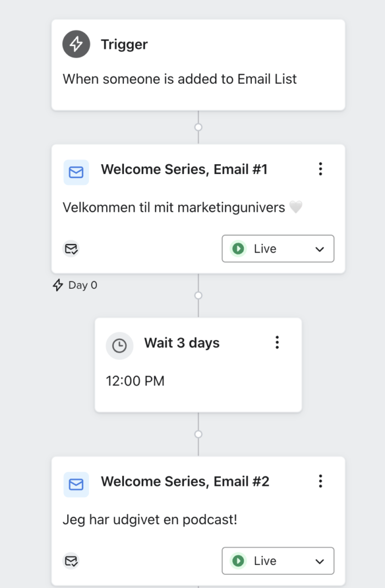Expand Live status dropdown for Email #1
The image size is (385, 588).
point(278,249)
